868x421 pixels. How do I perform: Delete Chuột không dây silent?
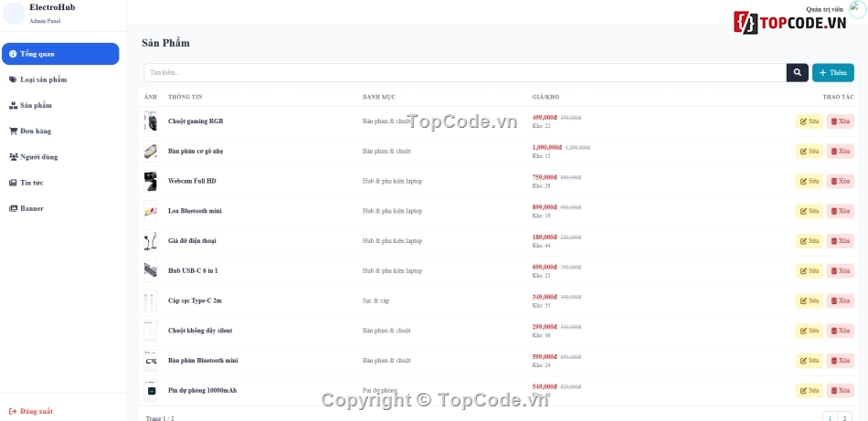click(x=841, y=331)
